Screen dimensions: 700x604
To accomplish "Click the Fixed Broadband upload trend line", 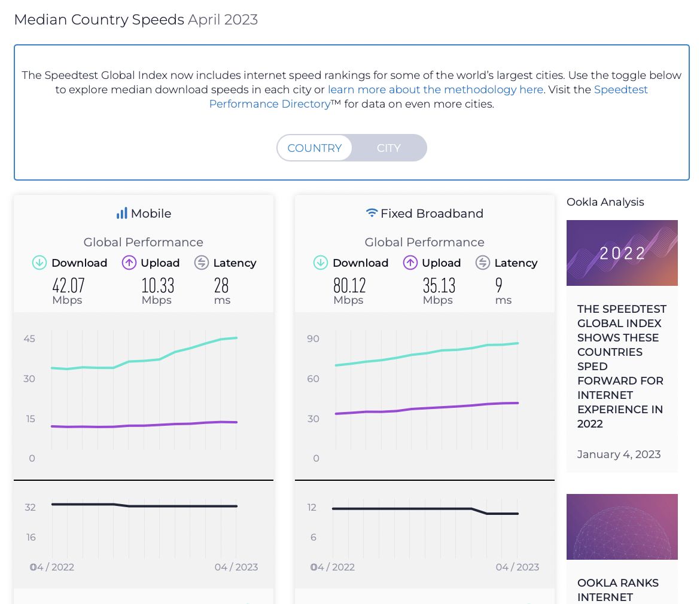I will (x=443, y=407).
